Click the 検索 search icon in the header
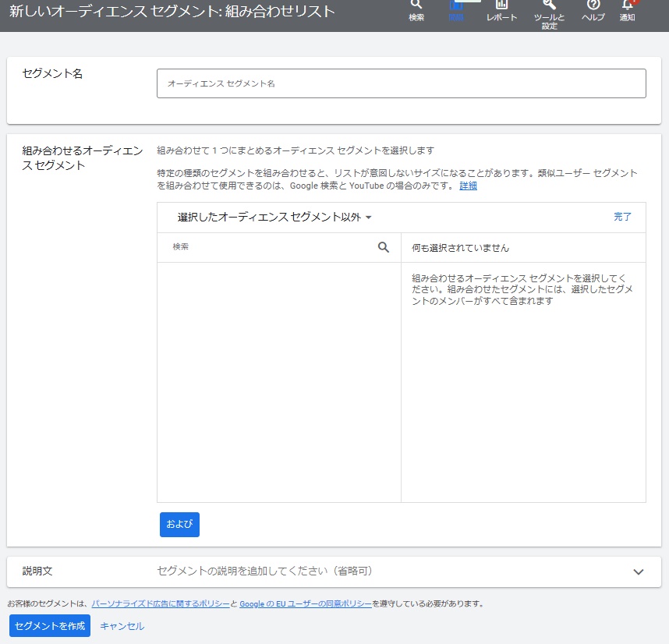Screen dimensions: 669x644 [x=416, y=9]
